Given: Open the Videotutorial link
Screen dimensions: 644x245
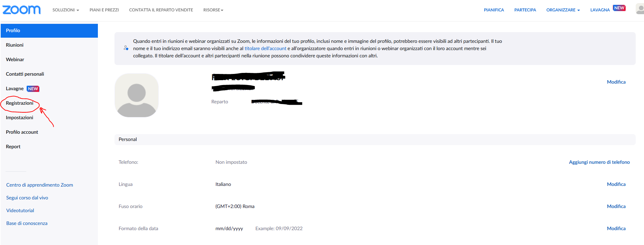Looking at the screenshot, I should coord(20,210).
